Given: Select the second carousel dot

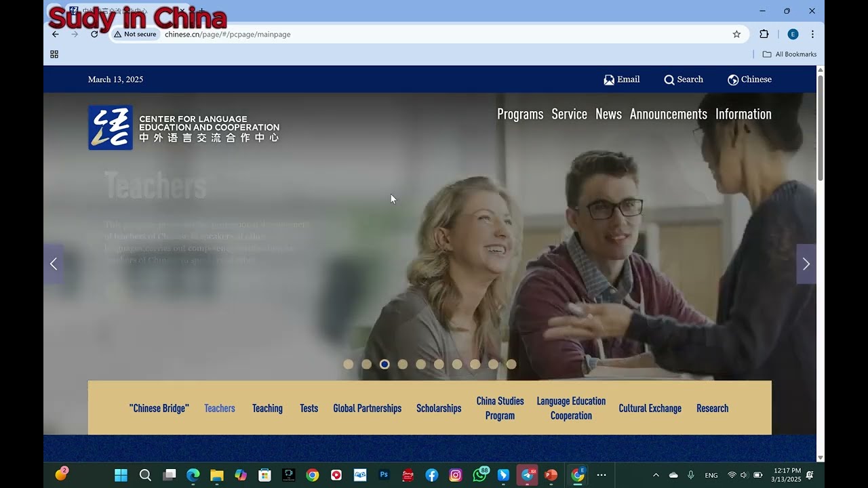Looking at the screenshot, I should coord(366,364).
